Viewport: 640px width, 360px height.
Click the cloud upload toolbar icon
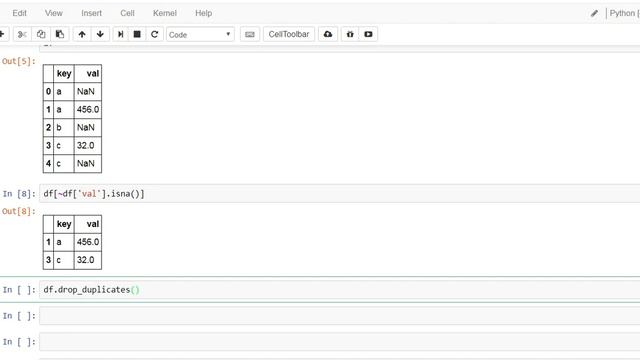tap(328, 34)
